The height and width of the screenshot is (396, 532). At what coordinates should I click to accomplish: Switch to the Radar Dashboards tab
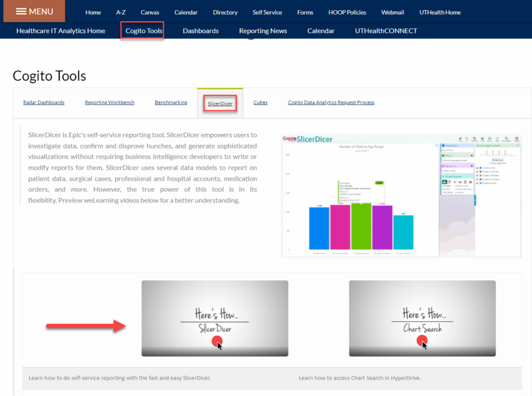point(43,102)
